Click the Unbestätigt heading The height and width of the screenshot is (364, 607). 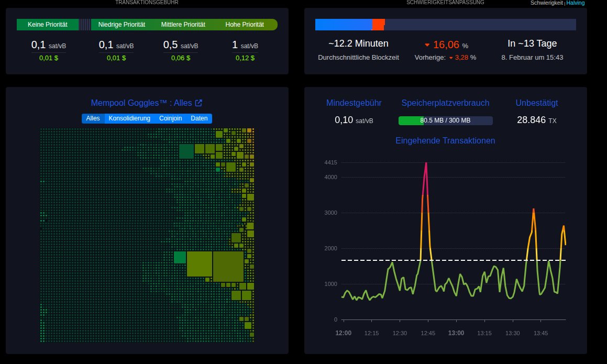coord(536,103)
